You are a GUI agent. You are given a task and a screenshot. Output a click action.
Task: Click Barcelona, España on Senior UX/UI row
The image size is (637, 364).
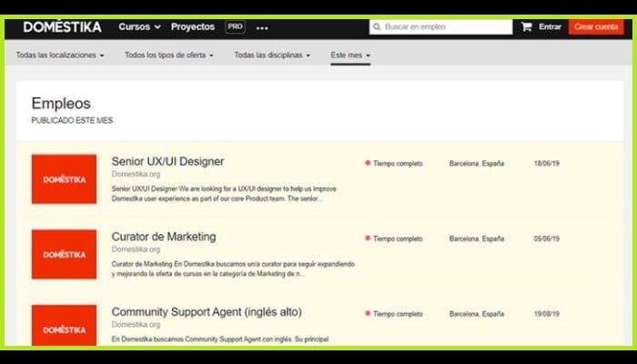click(477, 163)
